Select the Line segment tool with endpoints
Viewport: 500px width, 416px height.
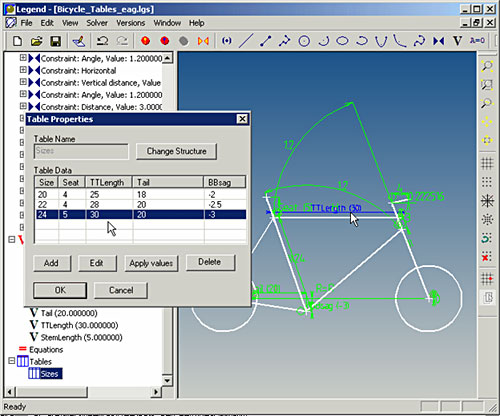265,41
